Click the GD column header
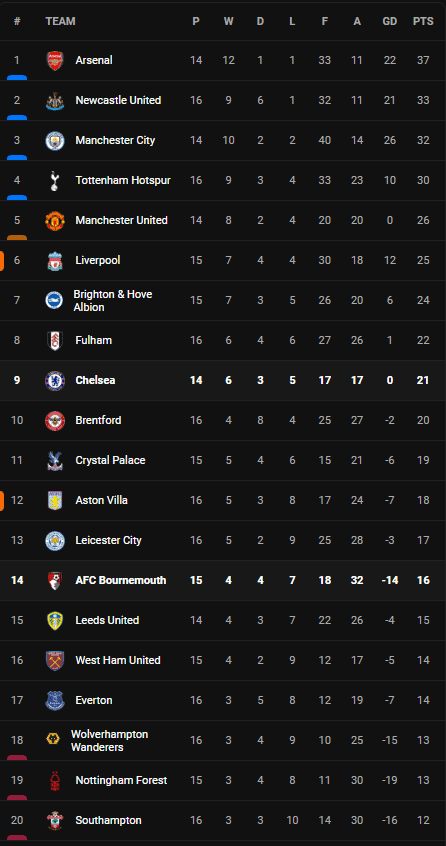The width and height of the screenshot is (446, 846). pos(390,22)
